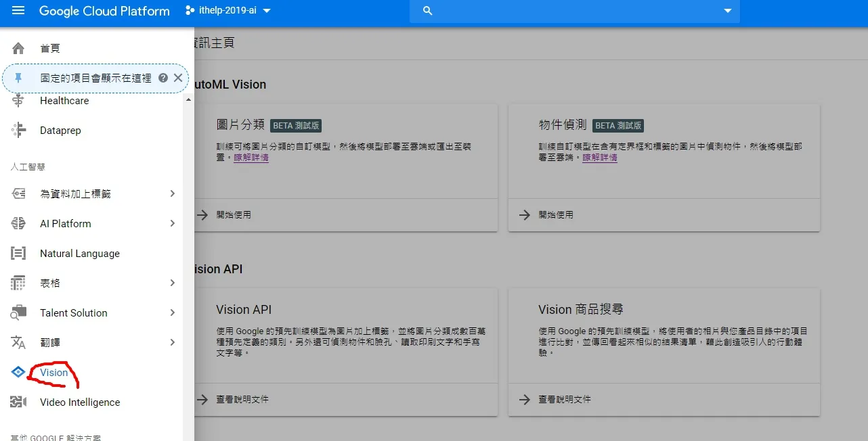Screen dimensions: 868x441
Task: Open the hamburger navigation menu icon
Action: coord(18,11)
